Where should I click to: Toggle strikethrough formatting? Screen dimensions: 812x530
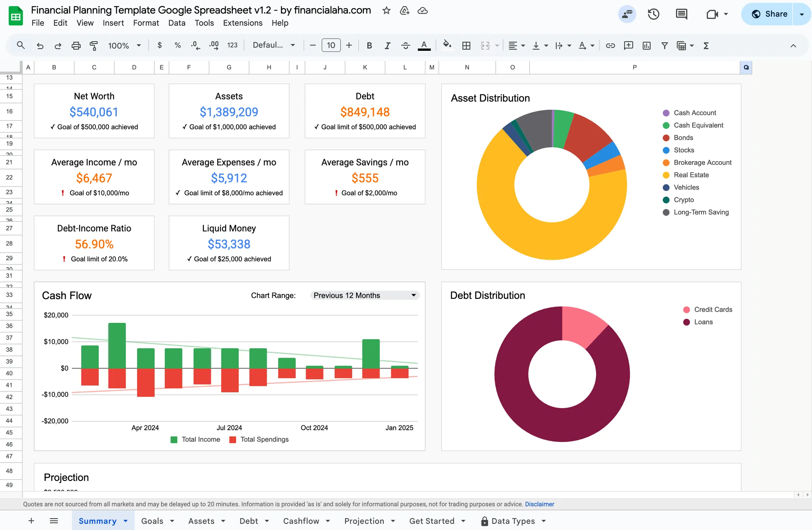click(406, 45)
